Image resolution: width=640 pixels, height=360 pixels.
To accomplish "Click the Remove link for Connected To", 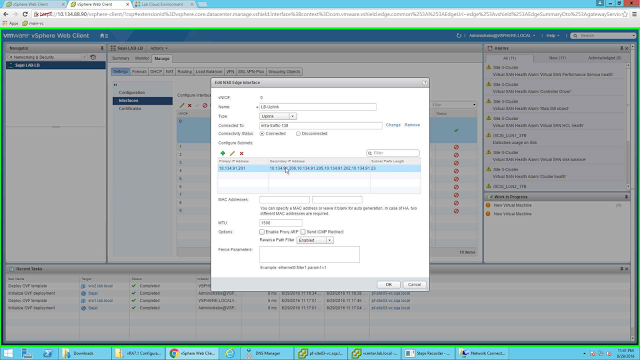I will pos(412,125).
